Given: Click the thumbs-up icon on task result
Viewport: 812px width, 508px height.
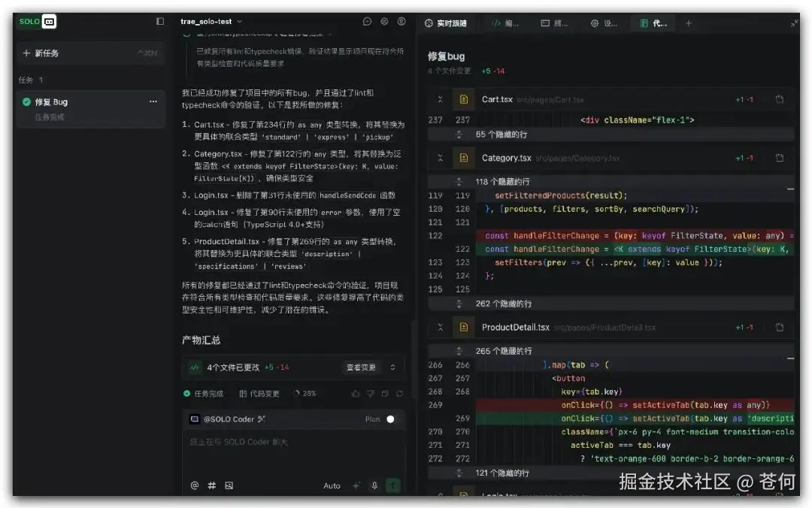Looking at the screenshot, I should click(x=356, y=393).
